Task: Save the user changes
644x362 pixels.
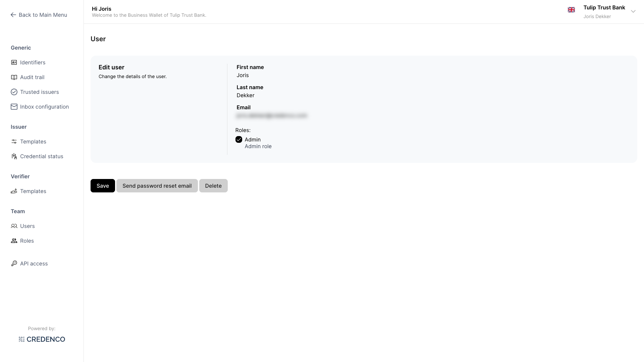Action: (x=103, y=186)
